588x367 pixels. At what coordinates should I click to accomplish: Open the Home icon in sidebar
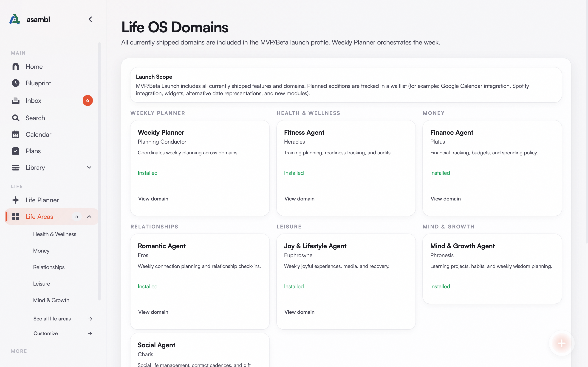point(16,67)
